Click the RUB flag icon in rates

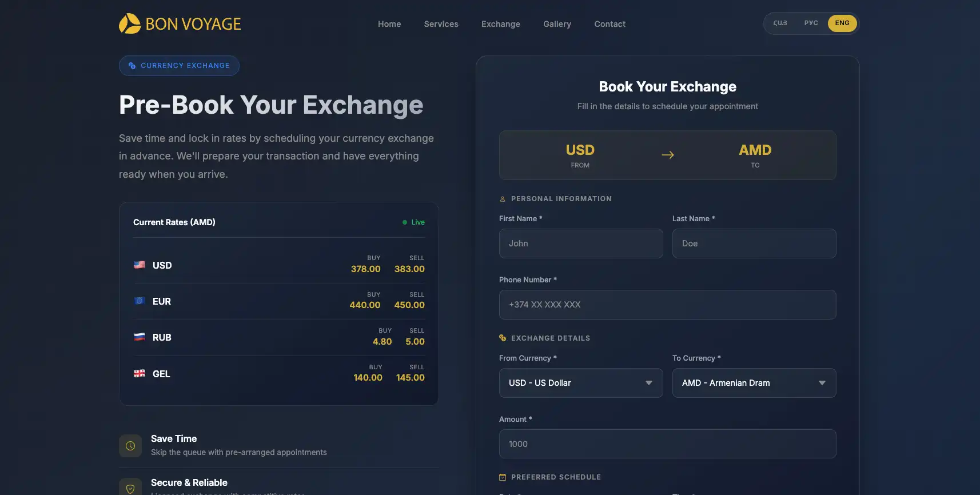[140, 337]
